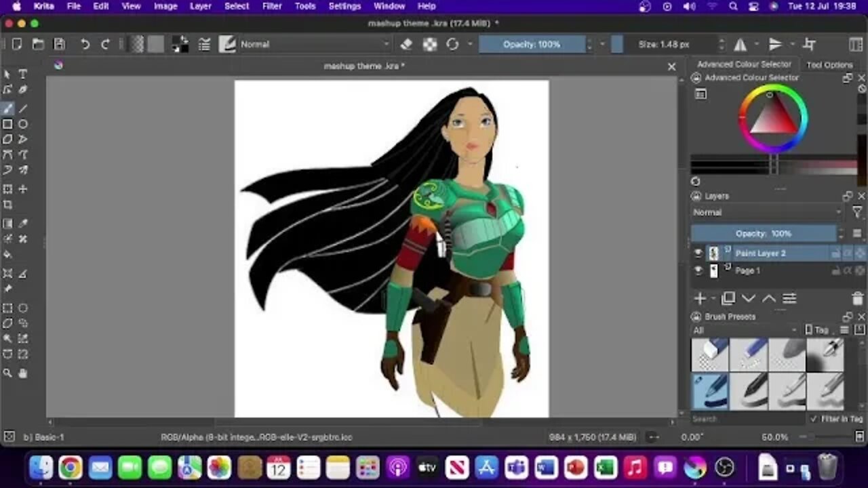Screen dimensions: 868x488
Task: Click the Redo arrow in toolbar
Action: [105, 44]
